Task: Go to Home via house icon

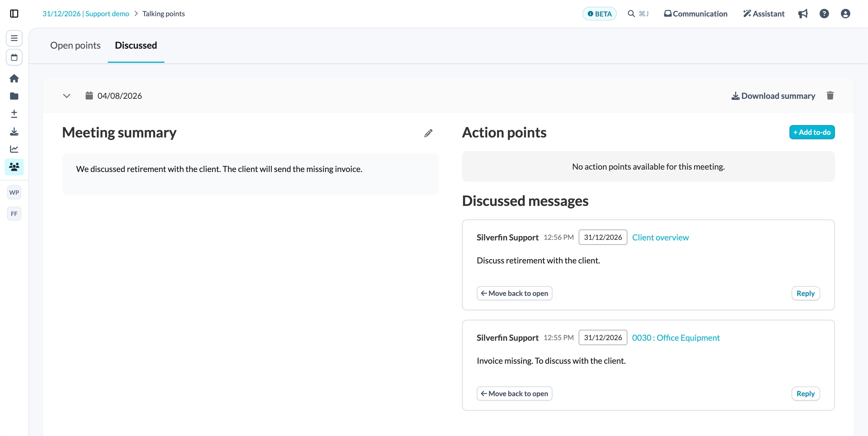Action: (x=14, y=78)
